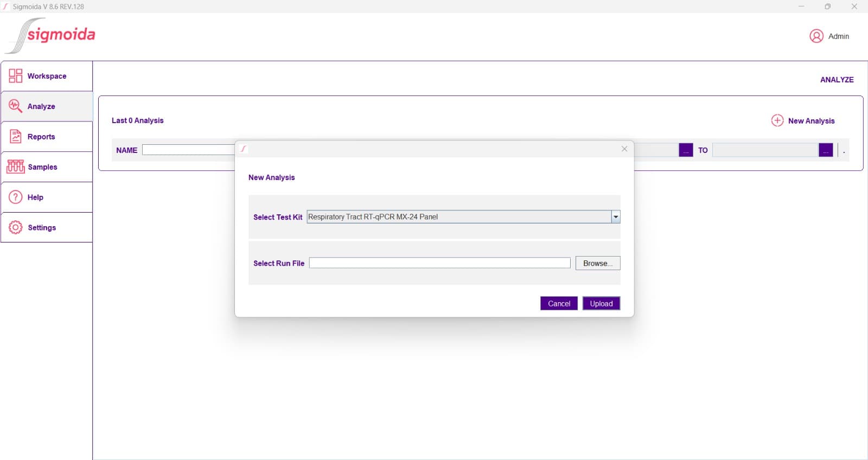Click the Select Run File input field

tap(439, 263)
